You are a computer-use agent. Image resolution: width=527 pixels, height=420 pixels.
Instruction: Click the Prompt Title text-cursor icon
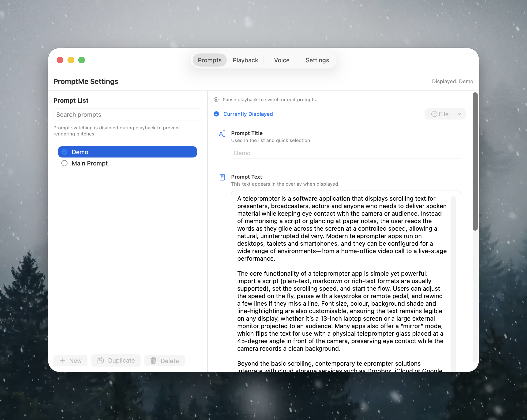(222, 133)
